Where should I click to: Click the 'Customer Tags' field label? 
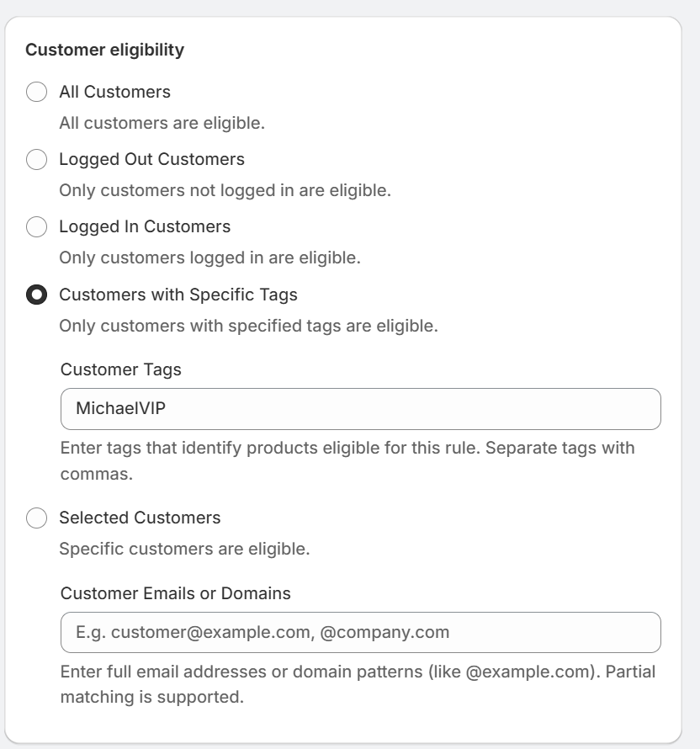(121, 369)
